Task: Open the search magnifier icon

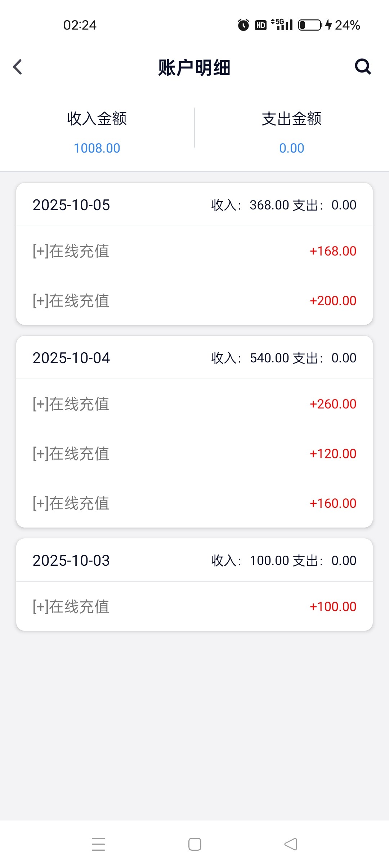Action: pos(363,67)
